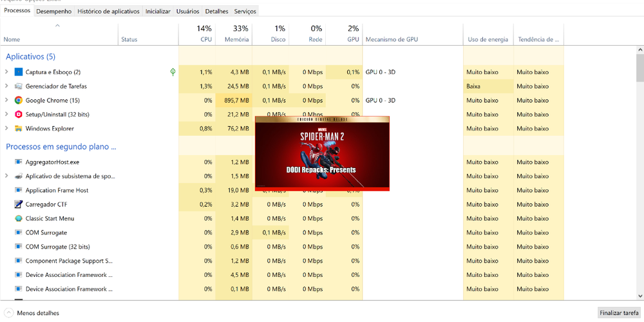Image resolution: width=644 pixels, height=322 pixels.
Task: Click the Classic Start Menu icon
Action: point(19,218)
